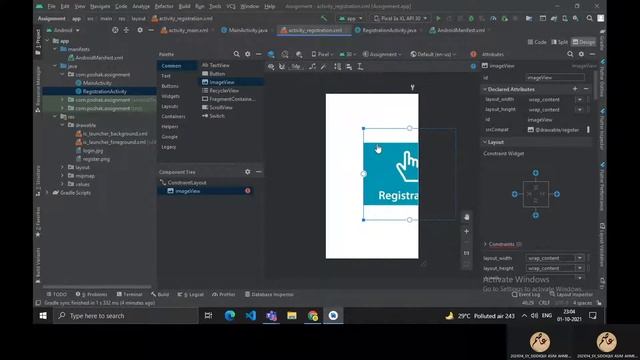Open the Database Inspector tool window

pos(269,294)
